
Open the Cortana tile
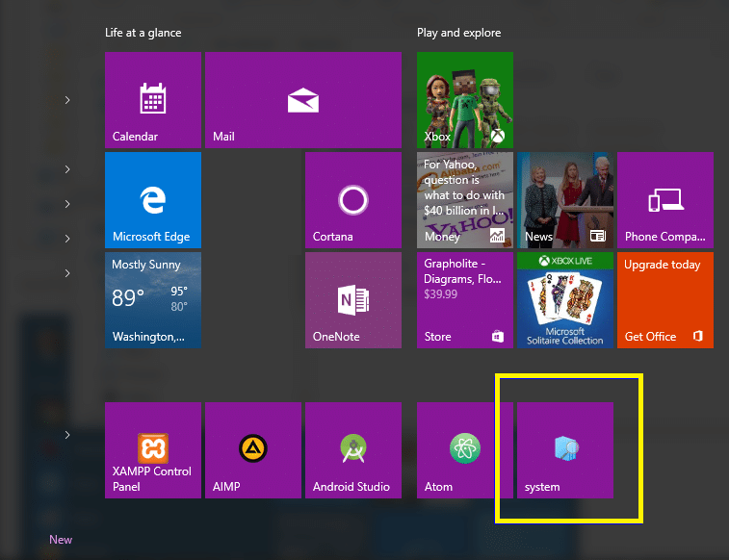(x=353, y=200)
